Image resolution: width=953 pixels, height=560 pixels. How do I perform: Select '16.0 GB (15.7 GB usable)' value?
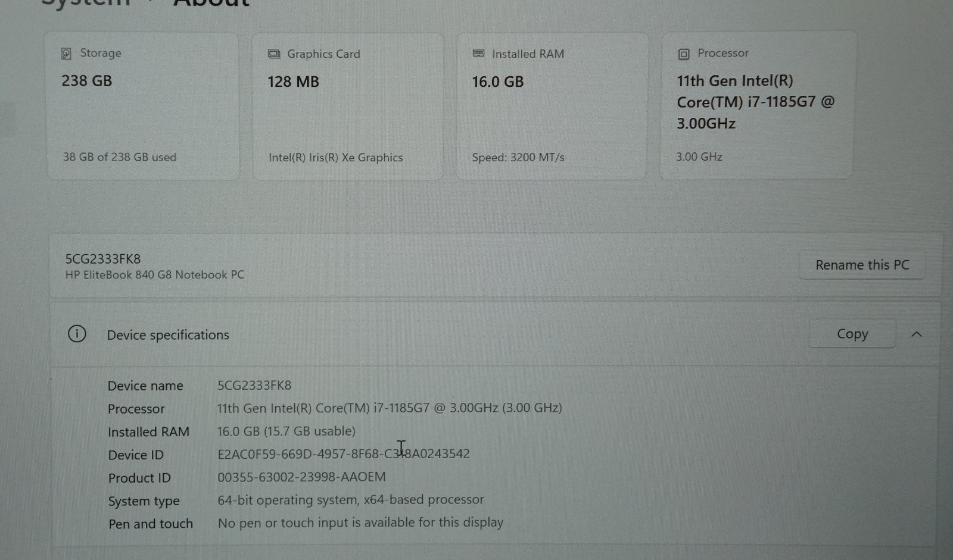click(286, 431)
